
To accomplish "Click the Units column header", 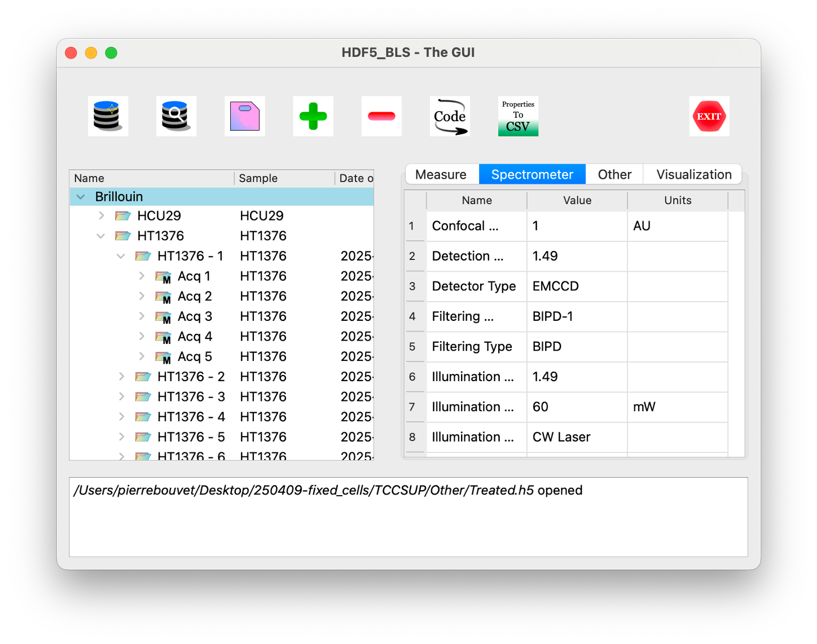I will click(677, 200).
